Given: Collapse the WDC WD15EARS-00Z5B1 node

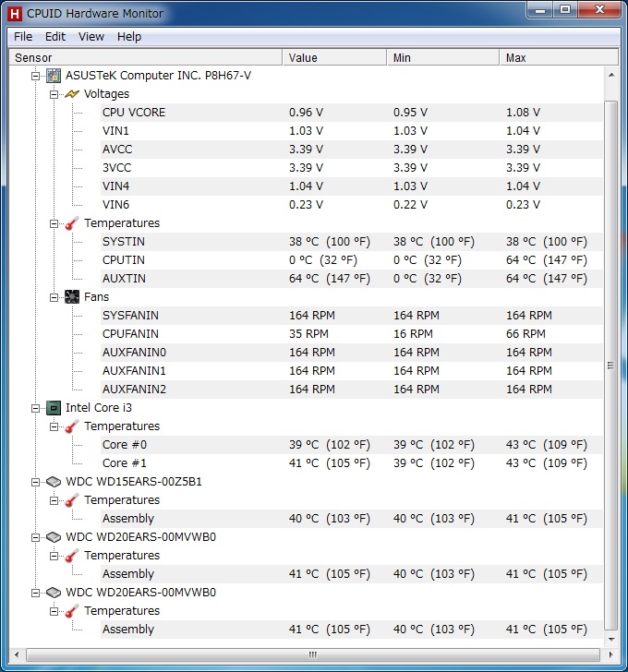Looking at the screenshot, I should tap(36, 482).
